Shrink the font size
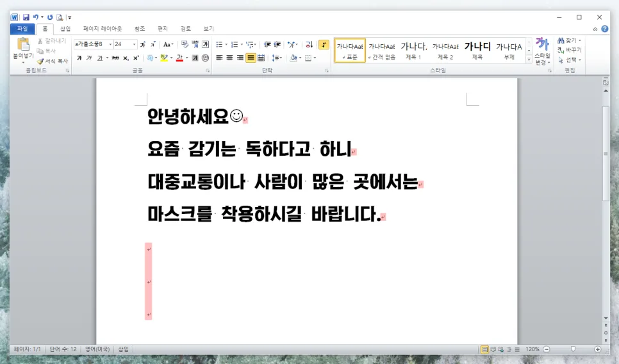Viewport: 619px width, 364px height. (x=153, y=44)
